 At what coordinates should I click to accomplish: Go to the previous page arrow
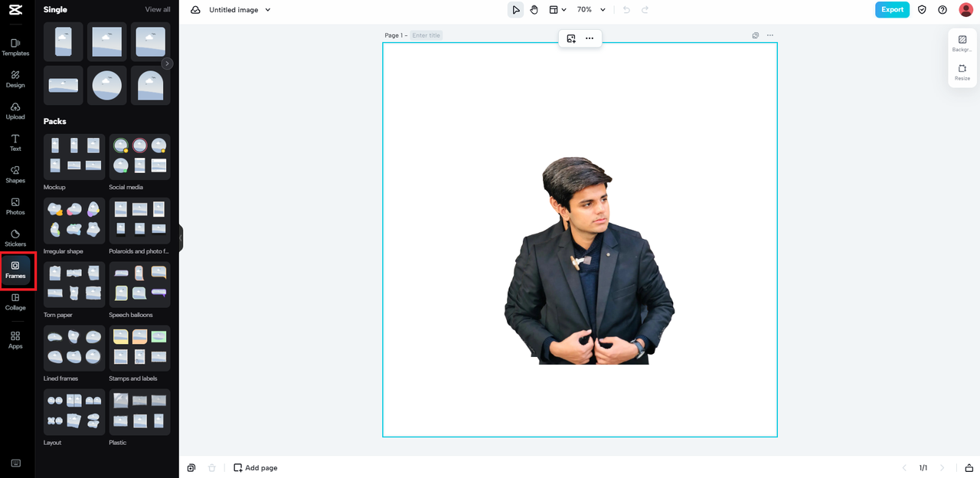coord(904,468)
